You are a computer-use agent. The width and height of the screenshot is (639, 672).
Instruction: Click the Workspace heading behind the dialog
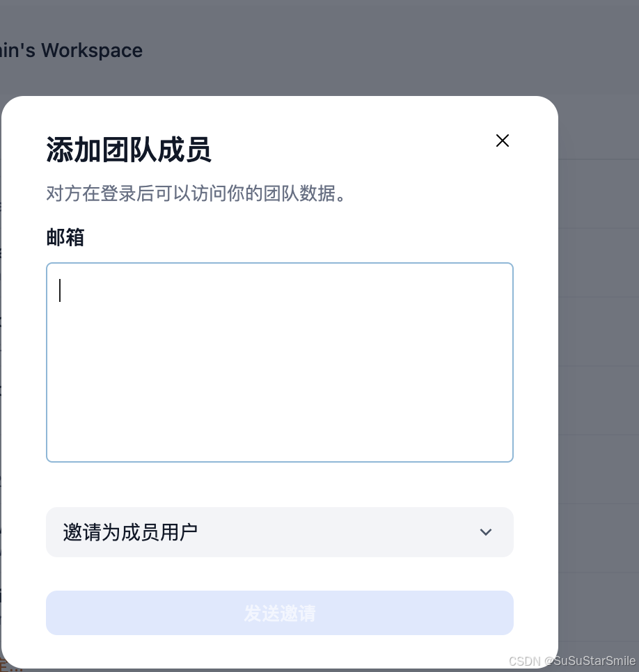coord(71,51)
